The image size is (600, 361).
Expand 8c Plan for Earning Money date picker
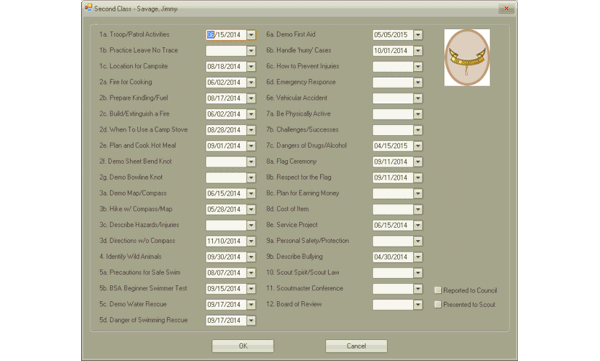(x=418, y=194)
